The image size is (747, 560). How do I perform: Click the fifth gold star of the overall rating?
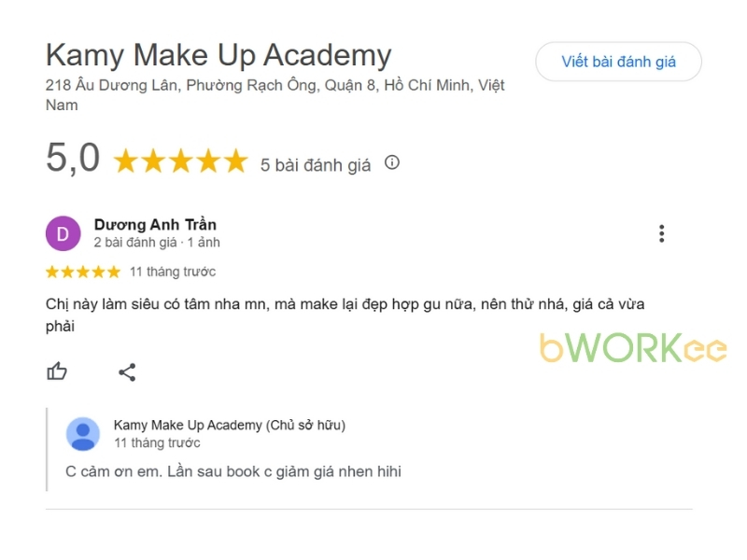(233, 161)
